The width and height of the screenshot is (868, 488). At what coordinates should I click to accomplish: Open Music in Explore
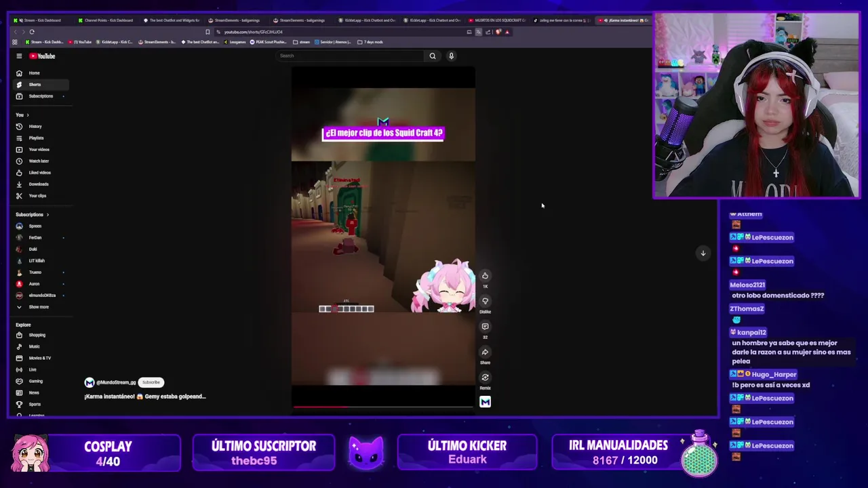tap(41, 346)
